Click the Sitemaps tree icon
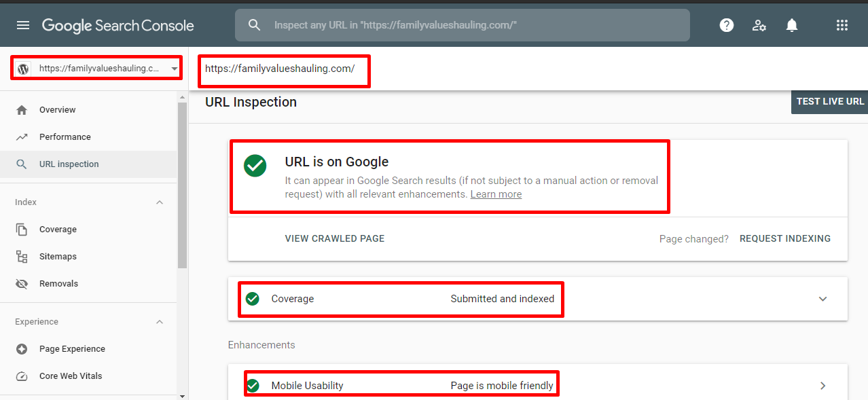This screenshot has width=868, height=400. [x=22, y=257]
